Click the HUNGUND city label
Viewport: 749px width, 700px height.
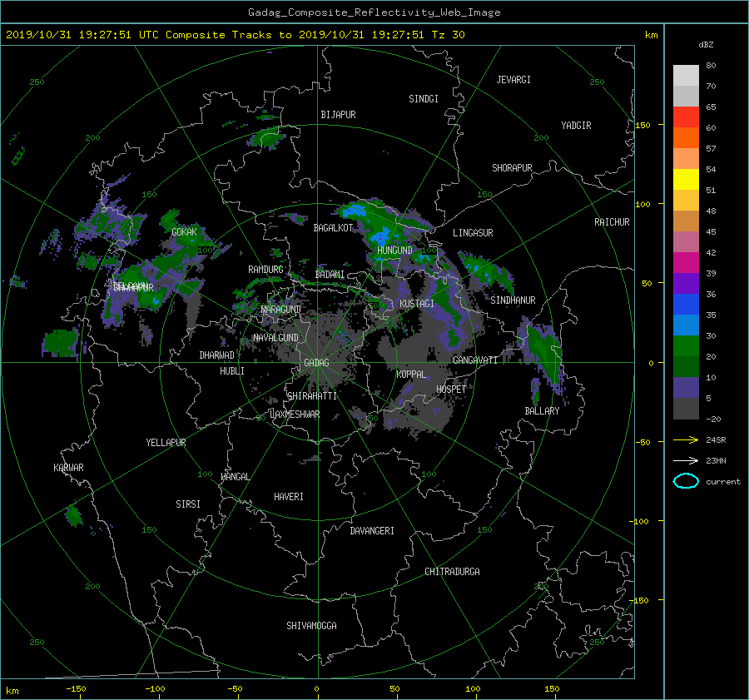tap(394, 251)
